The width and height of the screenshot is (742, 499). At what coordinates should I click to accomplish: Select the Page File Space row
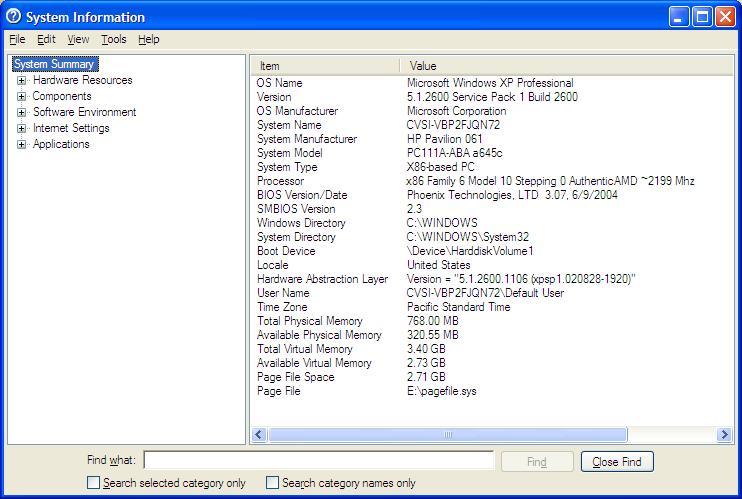click(x=491, y=377)
